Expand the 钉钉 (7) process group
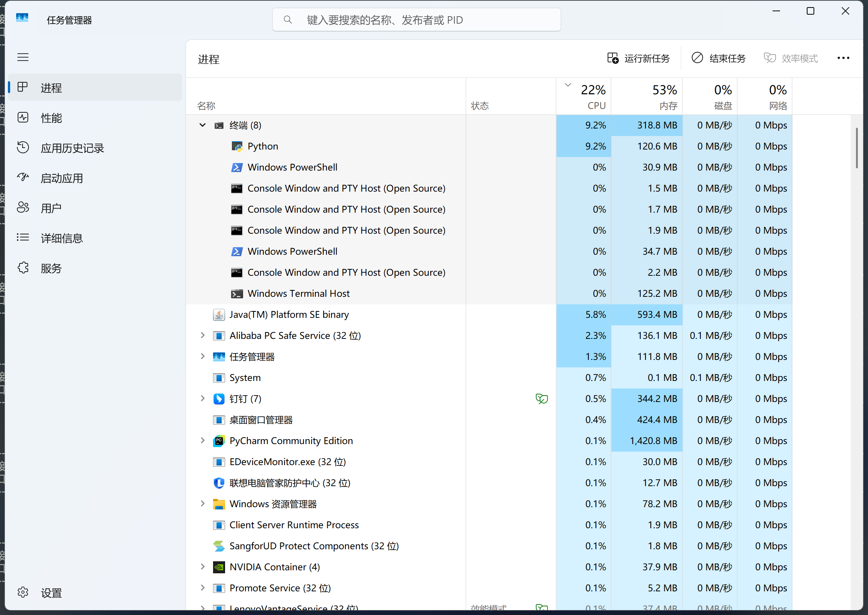Image resolution: width=868 pixels, height=615 pixels. [203, 398]
